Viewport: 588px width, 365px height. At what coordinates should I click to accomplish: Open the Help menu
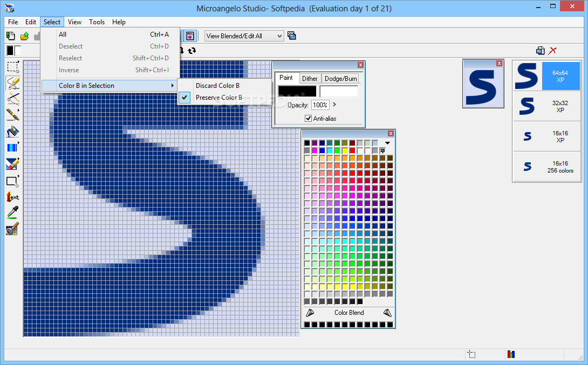[x=119, y=22]
